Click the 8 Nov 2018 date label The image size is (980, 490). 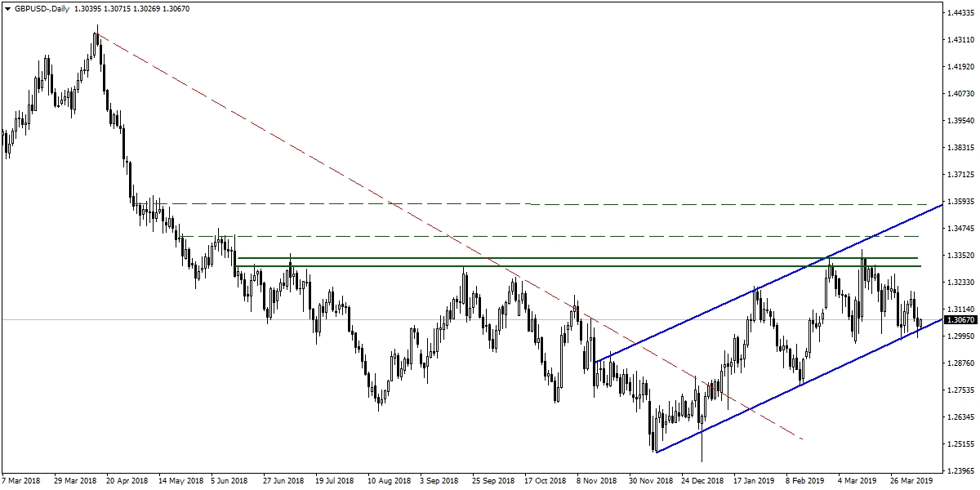[597, 482]
